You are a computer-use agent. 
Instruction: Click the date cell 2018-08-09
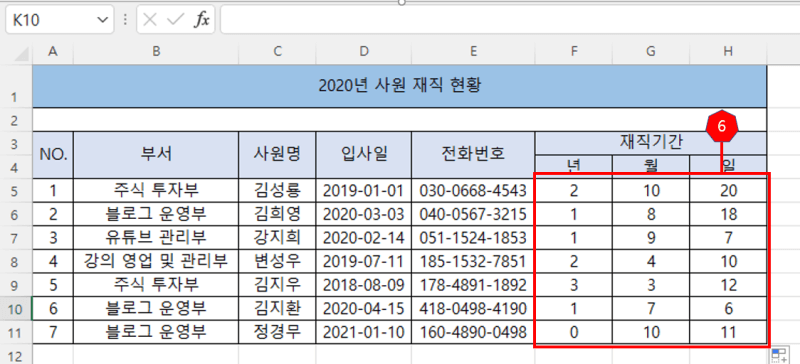click(363, 285)
